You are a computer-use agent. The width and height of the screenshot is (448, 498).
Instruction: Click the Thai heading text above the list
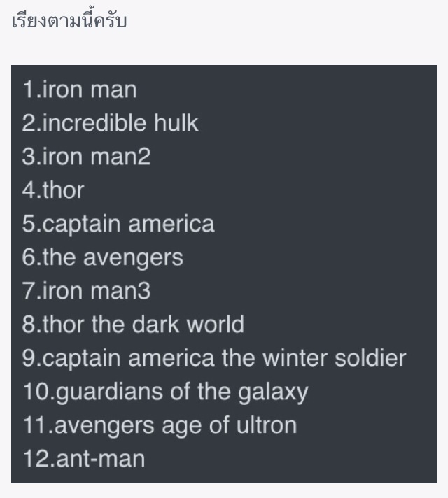click(x=69, y=21)
